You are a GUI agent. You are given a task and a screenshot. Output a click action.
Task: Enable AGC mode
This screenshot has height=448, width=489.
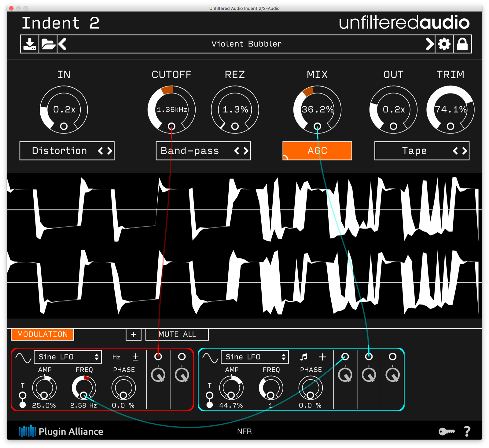point(317,151)
